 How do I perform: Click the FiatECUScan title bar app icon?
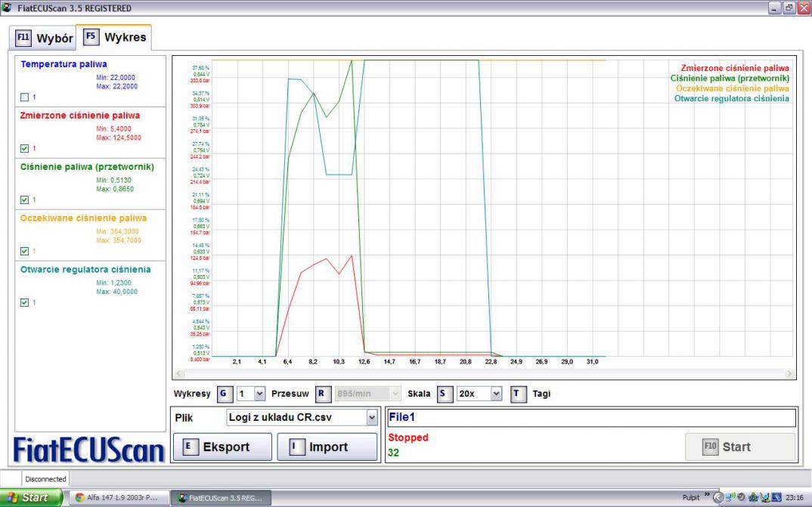point(7,8)
